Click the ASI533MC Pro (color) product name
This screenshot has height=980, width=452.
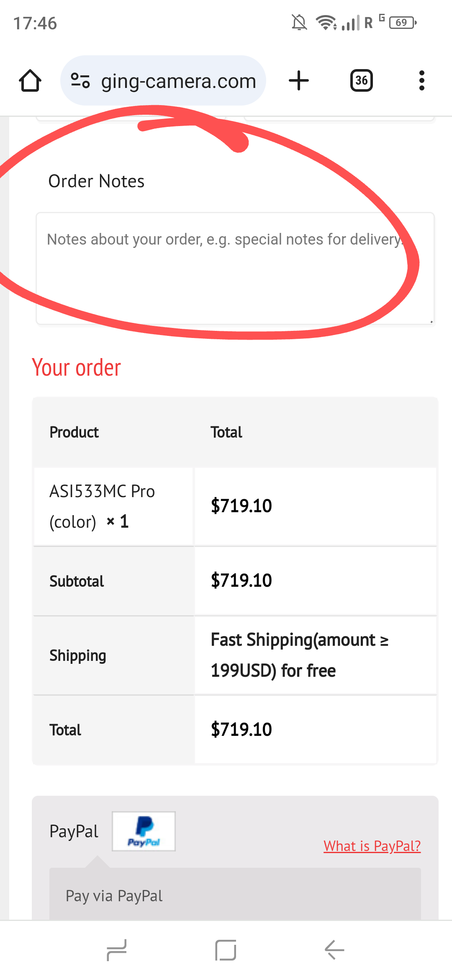point(102,506)
